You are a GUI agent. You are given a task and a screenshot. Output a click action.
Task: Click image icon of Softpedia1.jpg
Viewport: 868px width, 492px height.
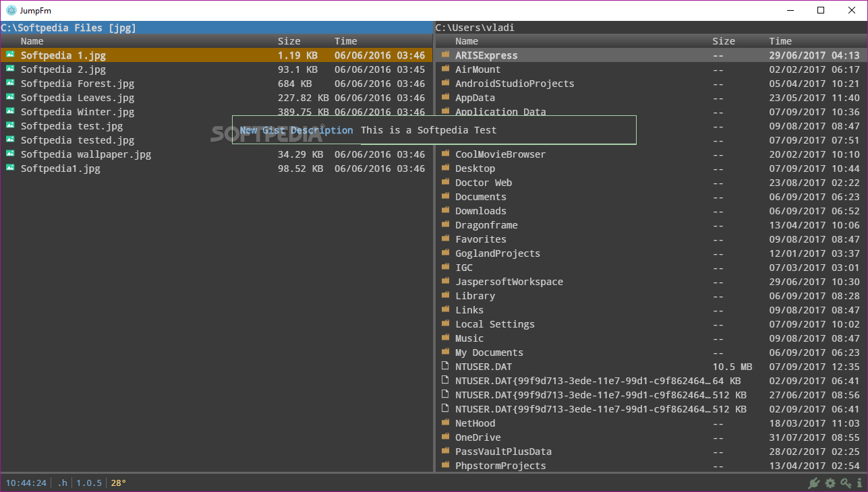10,168
